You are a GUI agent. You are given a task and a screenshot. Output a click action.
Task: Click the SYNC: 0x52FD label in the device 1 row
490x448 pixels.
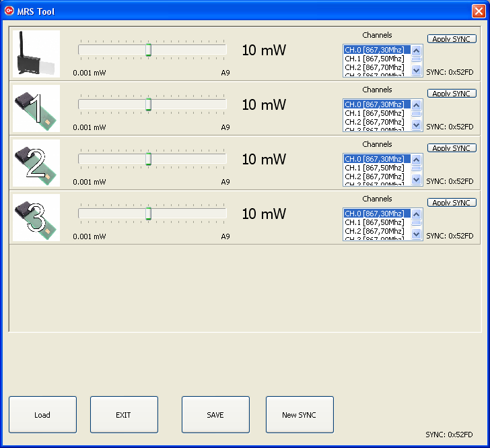(x=450, y=127)
